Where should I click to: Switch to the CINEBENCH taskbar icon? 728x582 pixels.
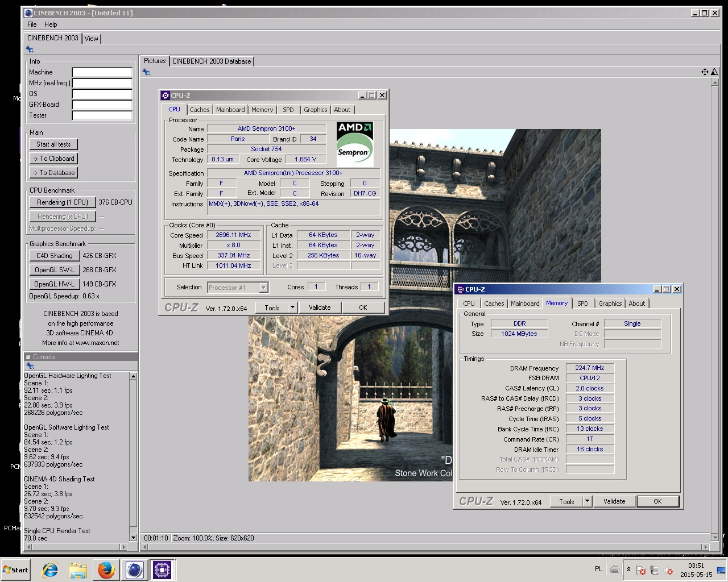[x=134, y=569]
